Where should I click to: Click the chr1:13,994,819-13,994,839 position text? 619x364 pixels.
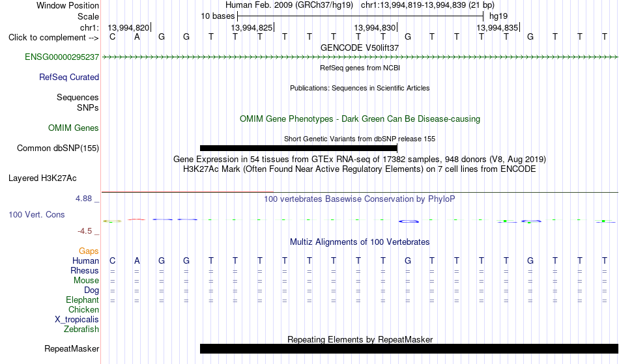tap(427, 5)
